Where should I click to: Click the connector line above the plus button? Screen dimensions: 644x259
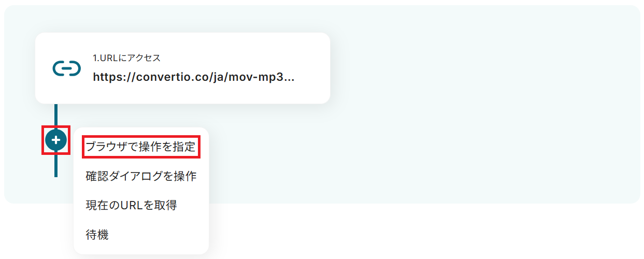(x=56, y=116)
